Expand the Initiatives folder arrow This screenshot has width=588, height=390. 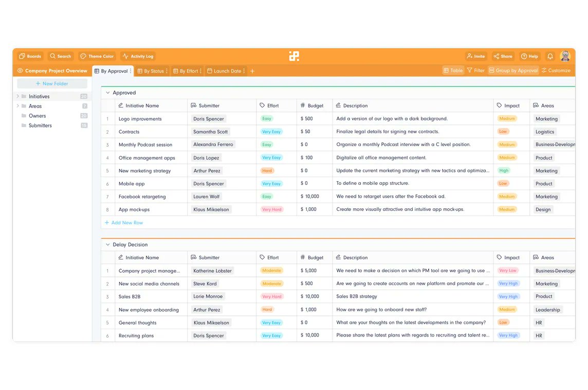pyautogui.click(x=17, y=96)
